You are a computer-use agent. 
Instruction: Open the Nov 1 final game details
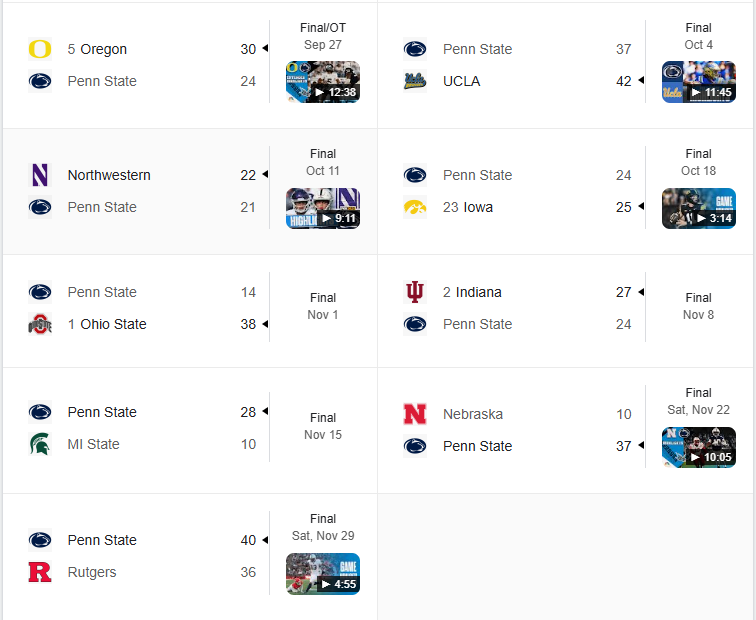(x=323, y=306)
